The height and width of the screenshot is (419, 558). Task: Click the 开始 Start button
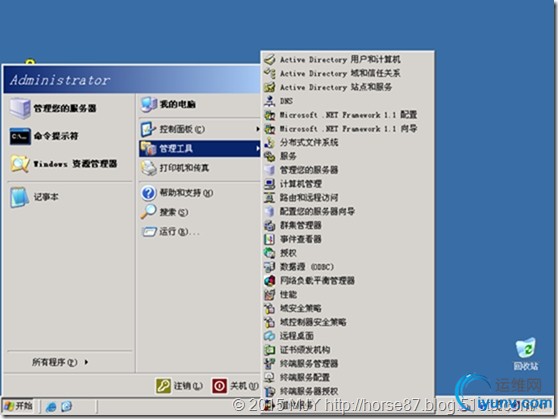click(18, 406)
